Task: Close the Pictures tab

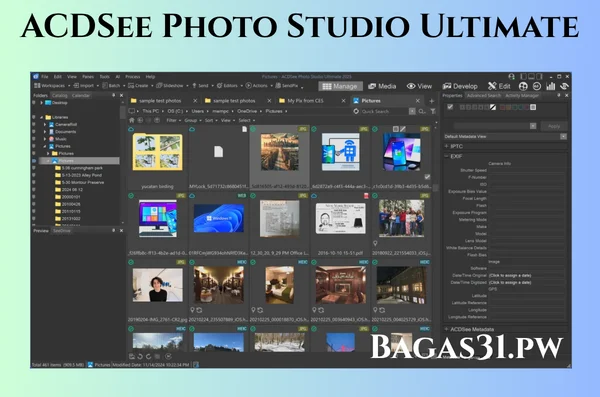Action: point(417,101)
